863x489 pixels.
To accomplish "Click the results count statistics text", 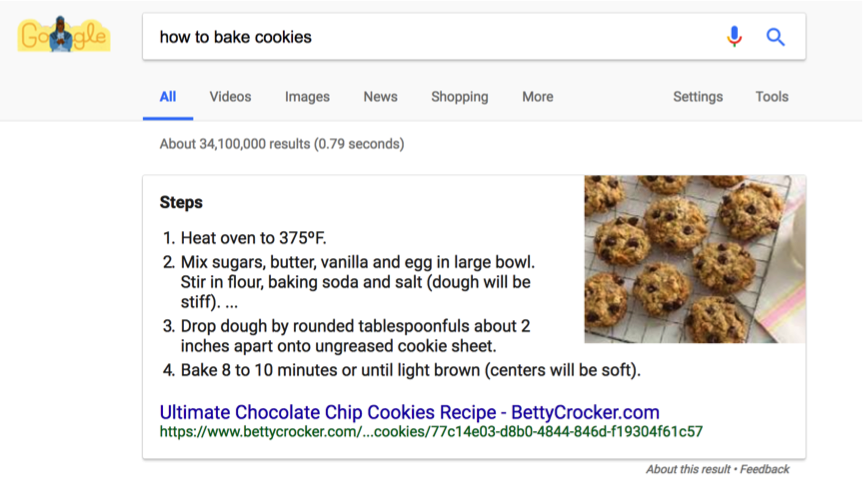I will click(282, 144).
